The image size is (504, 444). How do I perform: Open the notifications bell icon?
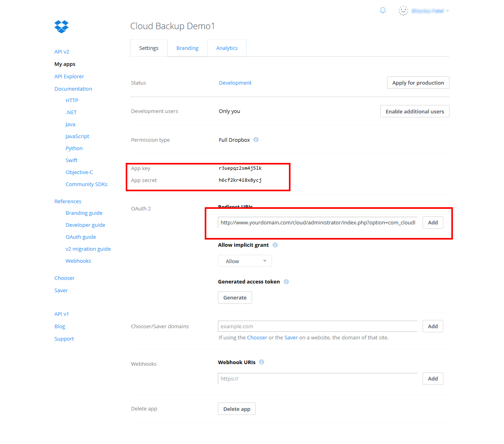point(383,10)
